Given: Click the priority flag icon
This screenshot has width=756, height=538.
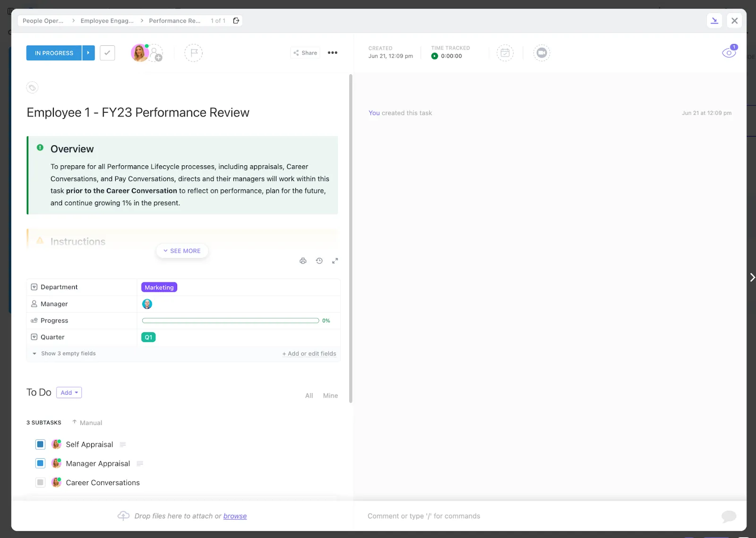Looking at the screenshot, I should (194, 53).
